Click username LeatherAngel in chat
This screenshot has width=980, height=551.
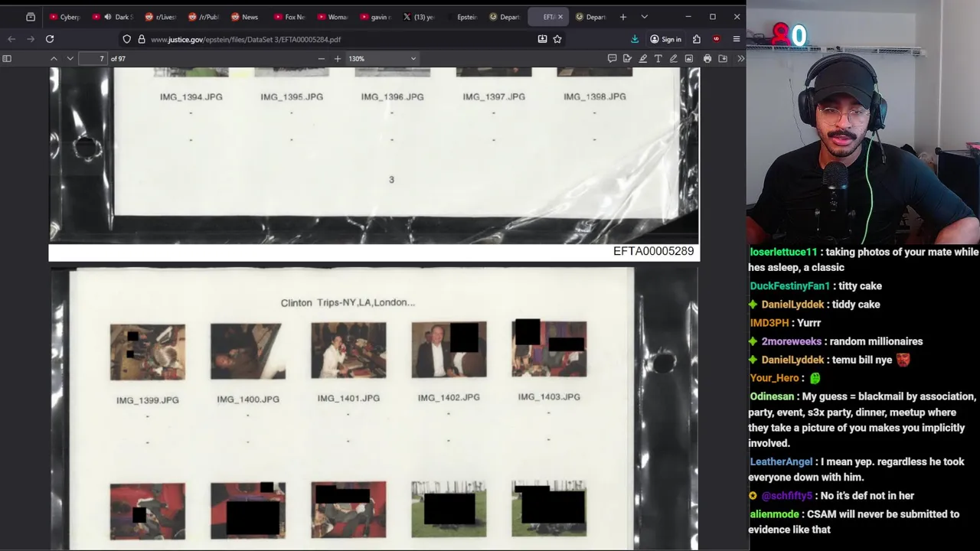pyautogui.click(x=781, y=461)
